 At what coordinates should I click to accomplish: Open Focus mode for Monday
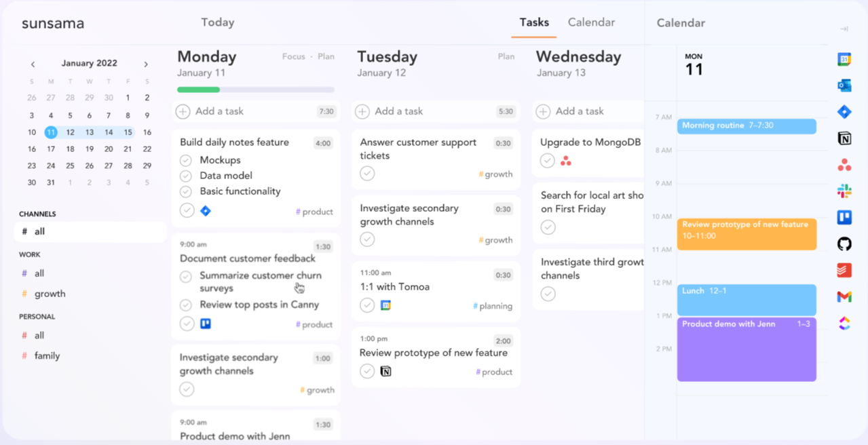click(x=293, y=57)
